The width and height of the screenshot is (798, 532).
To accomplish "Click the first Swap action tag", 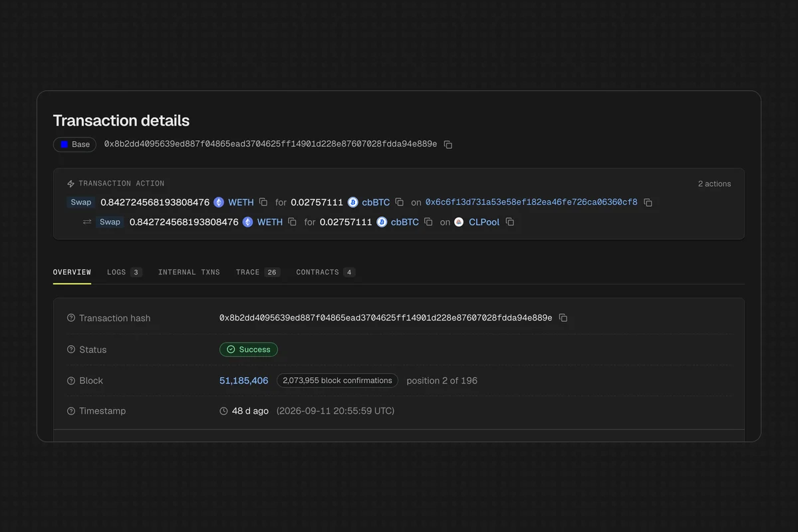I will 81,202.
